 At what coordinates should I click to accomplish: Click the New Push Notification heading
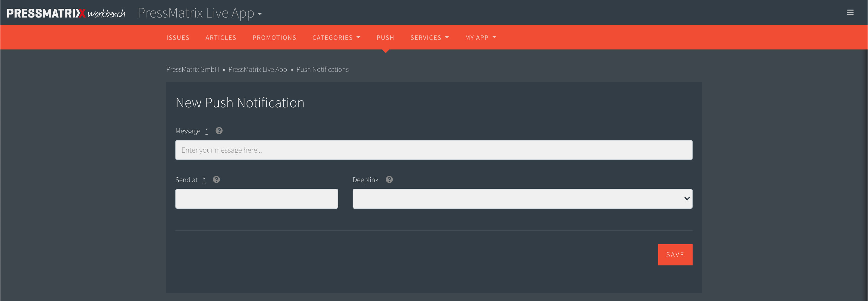pyautogui.click(x=240, y=103)
